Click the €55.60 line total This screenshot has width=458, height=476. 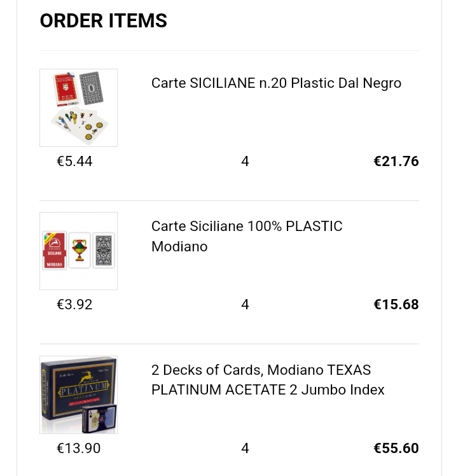pos(396,448)
